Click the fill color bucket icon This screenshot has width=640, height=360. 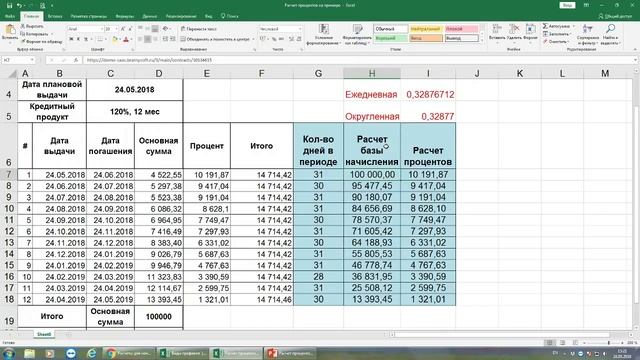point(115,39)
